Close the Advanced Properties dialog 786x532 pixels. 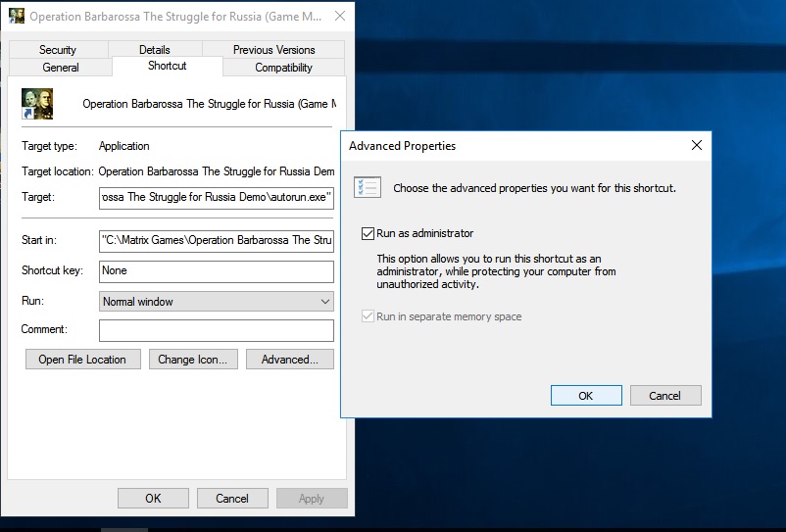(697, 145)
